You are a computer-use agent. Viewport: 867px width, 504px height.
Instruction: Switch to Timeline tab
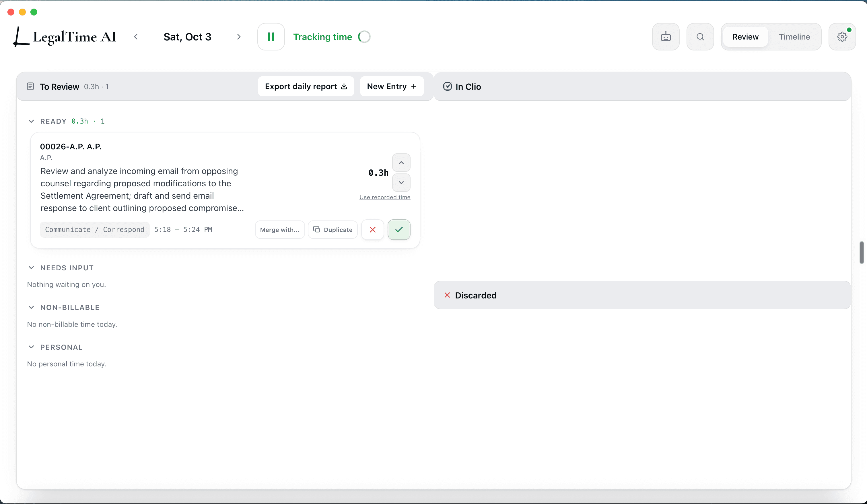pos(794,37)
